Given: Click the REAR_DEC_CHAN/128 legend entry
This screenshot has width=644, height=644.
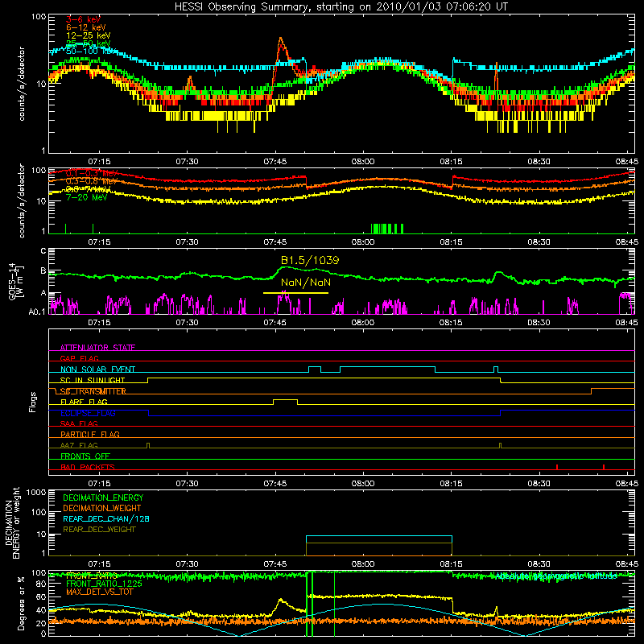Looking at the screenshot, I should coord(106,519).
